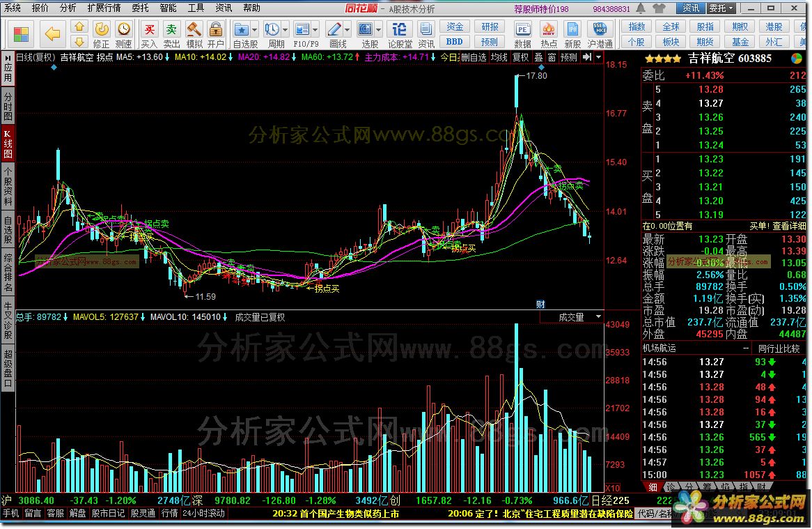Viewport: 812px width, 529px height.
Task: Click the BBD button
Action: pyautogui.click(x=455, y=42)
